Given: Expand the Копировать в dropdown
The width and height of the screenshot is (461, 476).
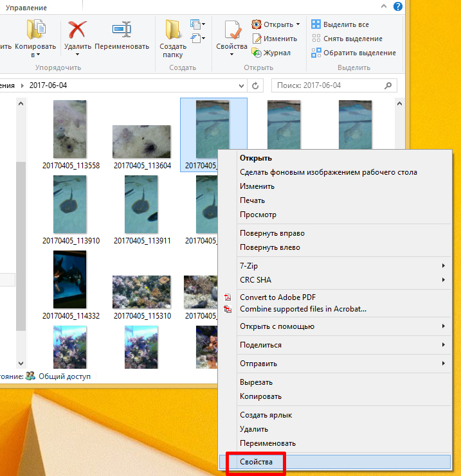Looking at the screenshot, I should pyautogui.click(x=32, y=55).
